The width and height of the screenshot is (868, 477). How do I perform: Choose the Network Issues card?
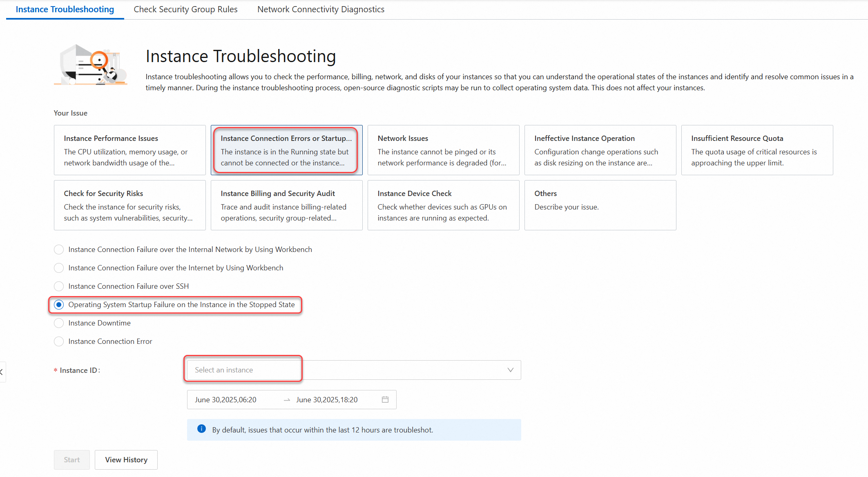coord(443,150)
